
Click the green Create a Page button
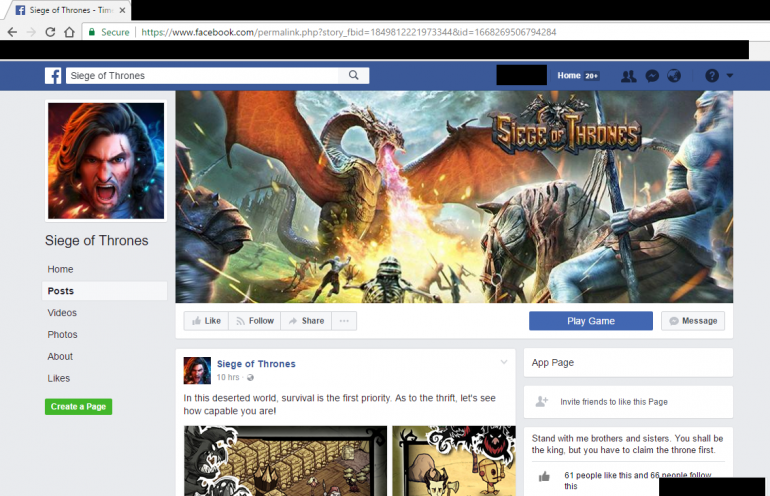tap(78, 407)
